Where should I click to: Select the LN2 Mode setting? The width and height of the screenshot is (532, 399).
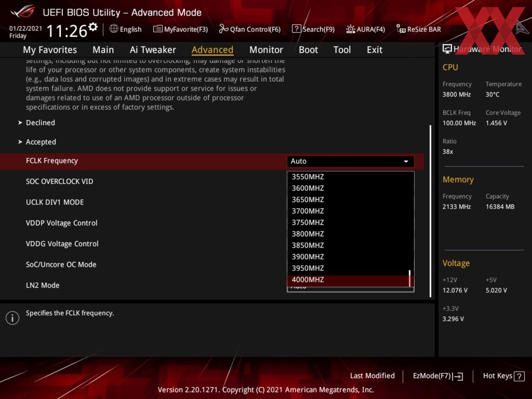pos(43,285)
